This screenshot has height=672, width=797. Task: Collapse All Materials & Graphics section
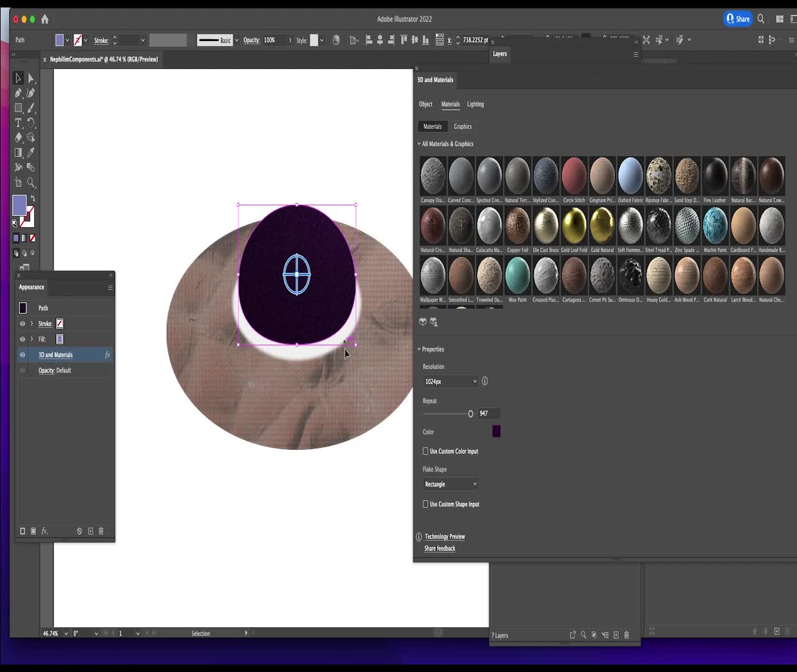[419, 144]
